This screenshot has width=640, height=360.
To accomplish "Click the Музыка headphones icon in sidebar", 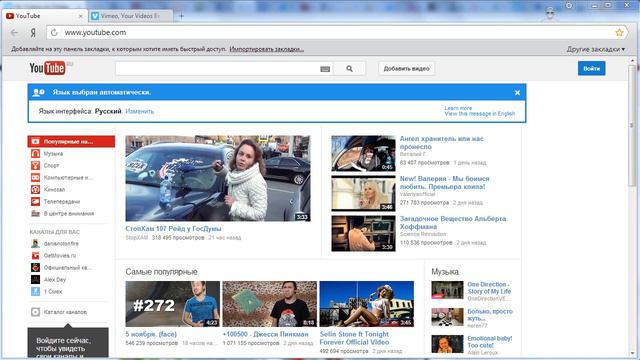I will 36,153.
